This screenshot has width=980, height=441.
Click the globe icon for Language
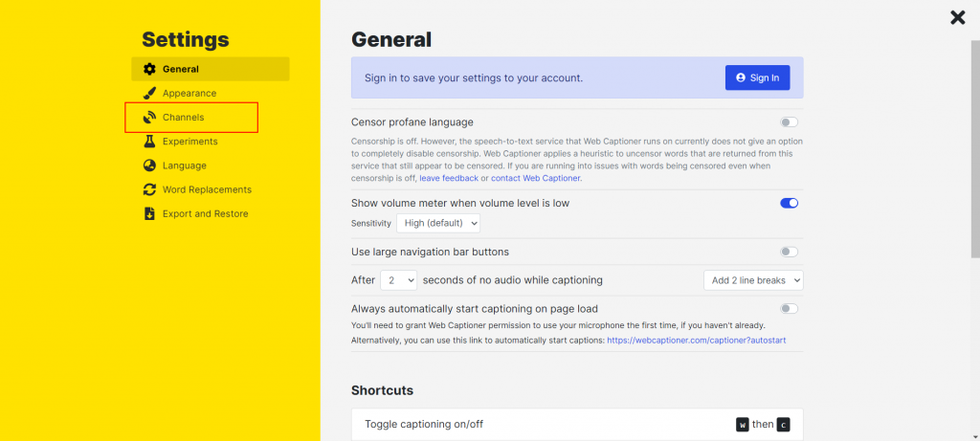[x=149, y=165]
